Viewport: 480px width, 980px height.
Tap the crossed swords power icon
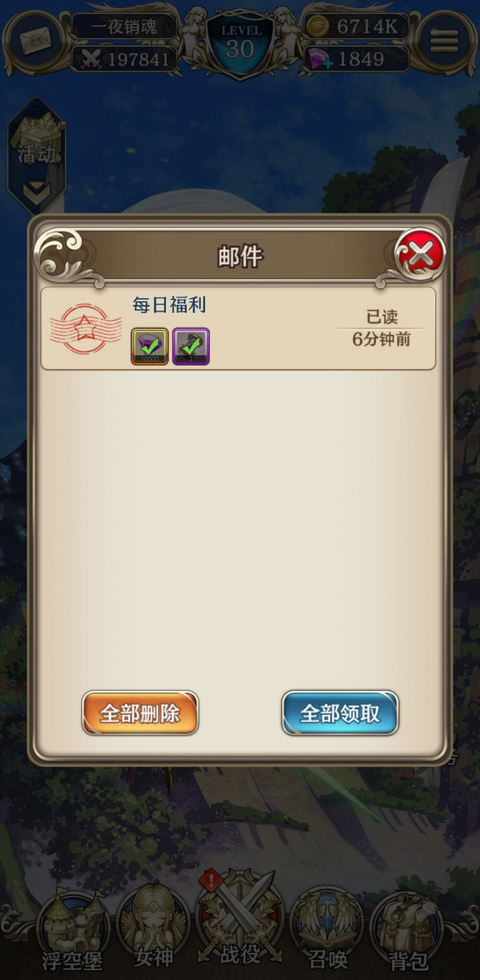(x=91, y=59)
